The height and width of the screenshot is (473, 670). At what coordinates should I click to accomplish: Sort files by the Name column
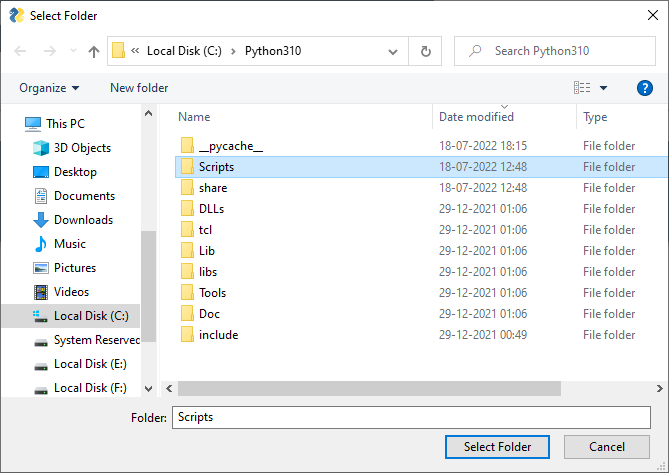point(300,117)
